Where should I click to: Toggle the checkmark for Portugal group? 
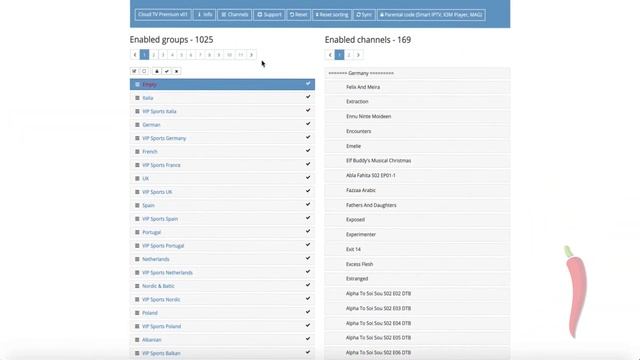(308, 231)
